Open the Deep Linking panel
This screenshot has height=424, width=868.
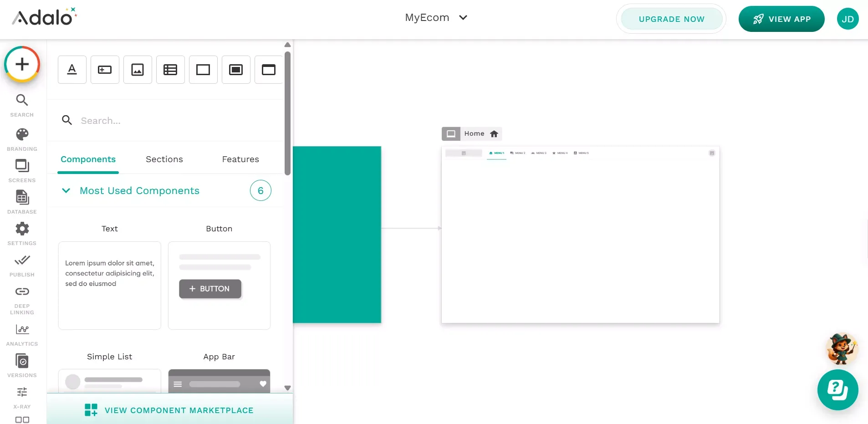coord(22,301)
